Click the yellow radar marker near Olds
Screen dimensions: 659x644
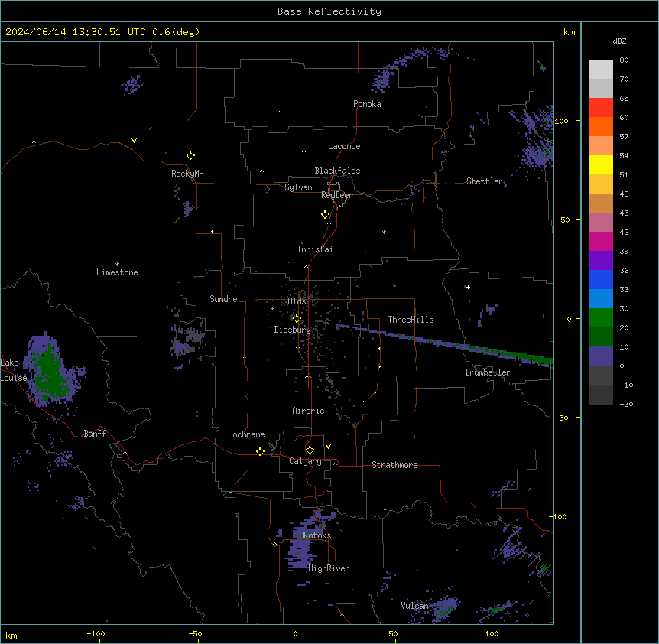pyautogui.click(x=297, y=319)
